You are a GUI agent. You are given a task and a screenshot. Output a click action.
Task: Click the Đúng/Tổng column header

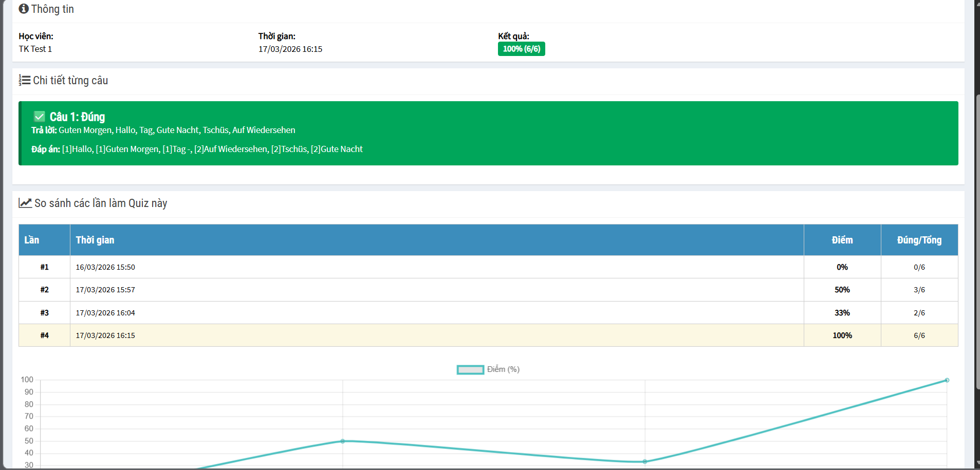point(919,240)
